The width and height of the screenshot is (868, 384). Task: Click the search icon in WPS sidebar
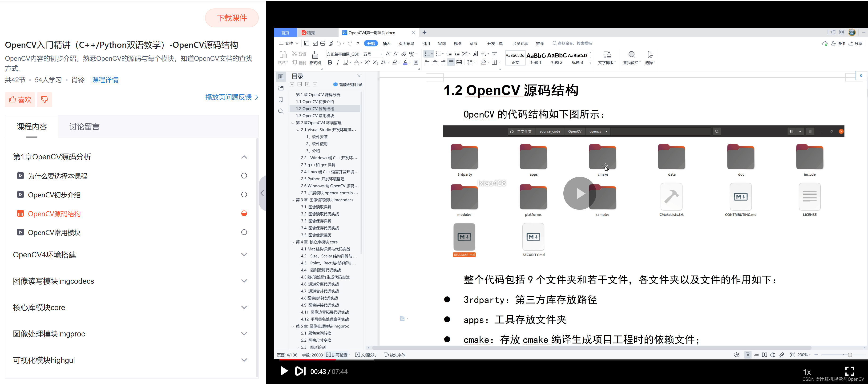pyautogui.click(x=281, y=111)
